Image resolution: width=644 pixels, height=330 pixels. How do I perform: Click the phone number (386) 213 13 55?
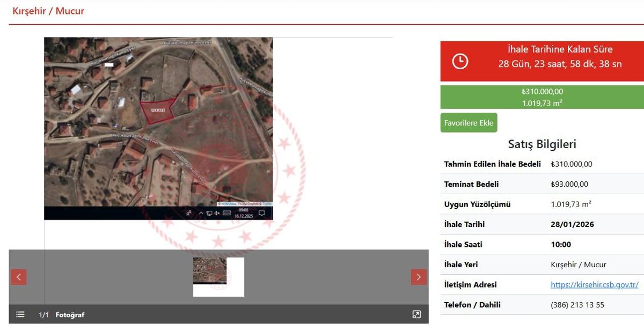pos(577,305)
